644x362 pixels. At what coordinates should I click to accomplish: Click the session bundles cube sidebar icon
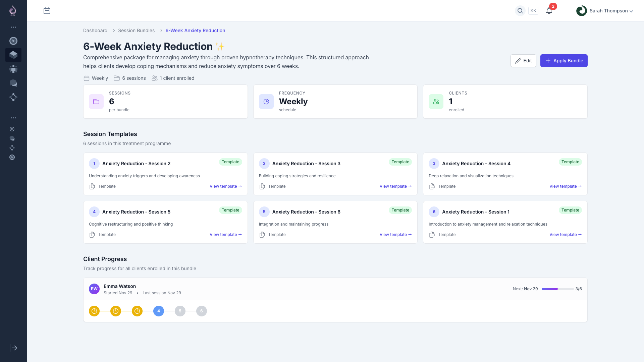click(x=13, y=55)
